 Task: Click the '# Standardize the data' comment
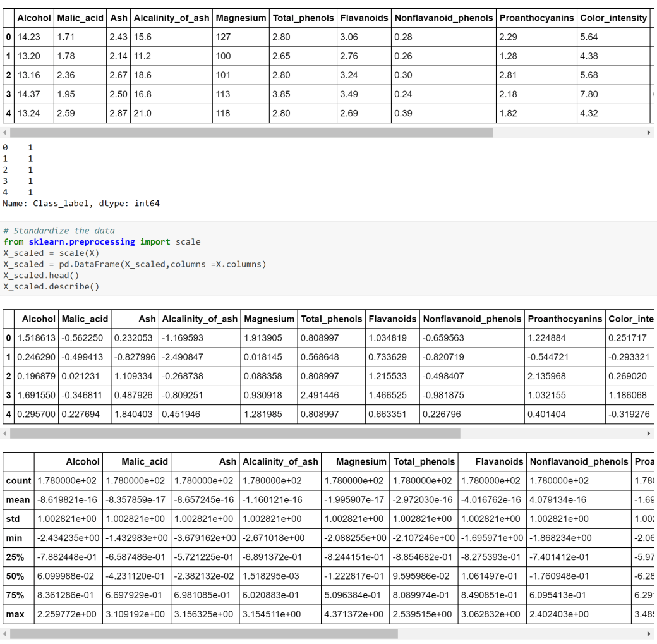pyautogui.click(x=59, y=231)
